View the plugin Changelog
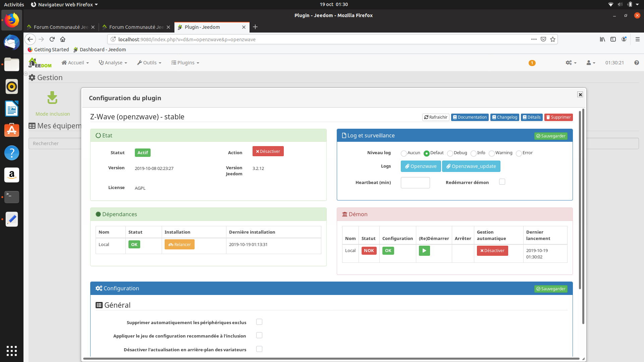 (x=504, y=117)
